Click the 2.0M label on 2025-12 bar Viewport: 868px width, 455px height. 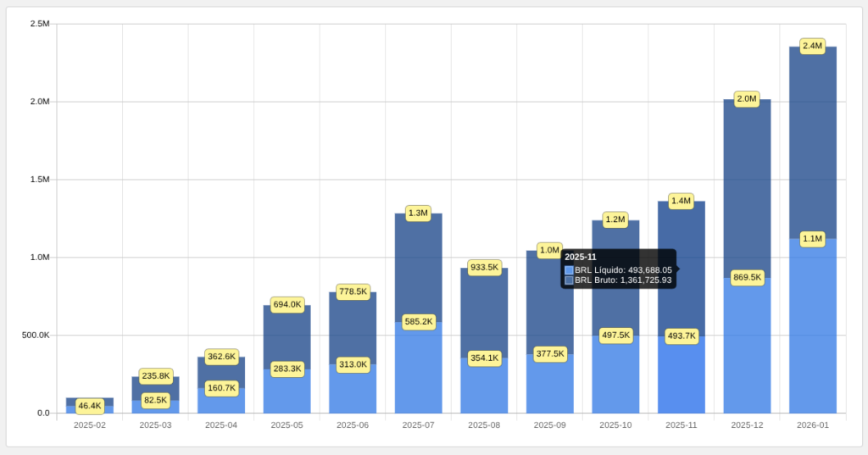click(x=746, y=99)
